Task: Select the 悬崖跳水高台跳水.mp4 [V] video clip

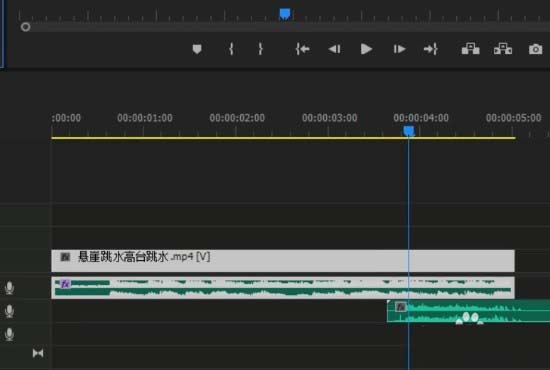Action: tap(283, 261)
